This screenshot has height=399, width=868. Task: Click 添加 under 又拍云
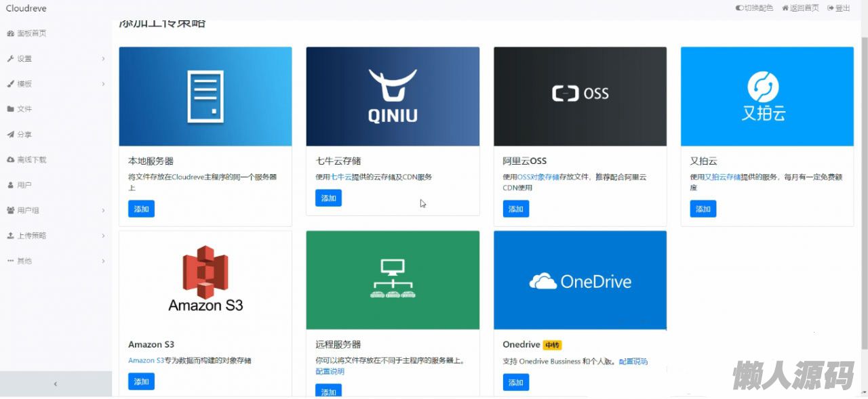click(703, 209)
